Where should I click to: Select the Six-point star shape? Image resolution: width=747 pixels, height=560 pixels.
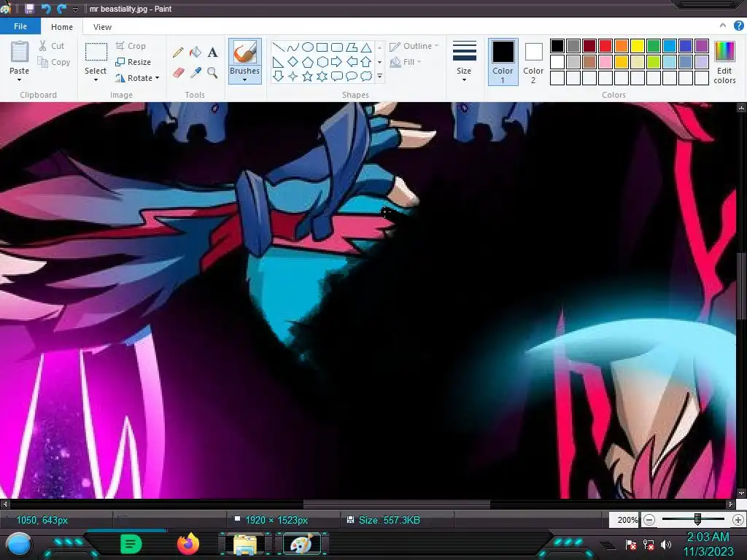tap(322, 76)
